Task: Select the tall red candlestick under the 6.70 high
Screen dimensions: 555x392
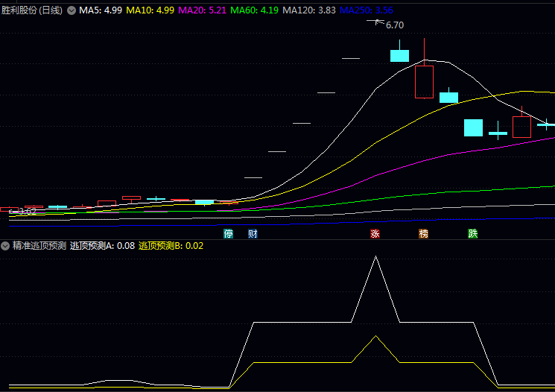Action: point(424,82)
